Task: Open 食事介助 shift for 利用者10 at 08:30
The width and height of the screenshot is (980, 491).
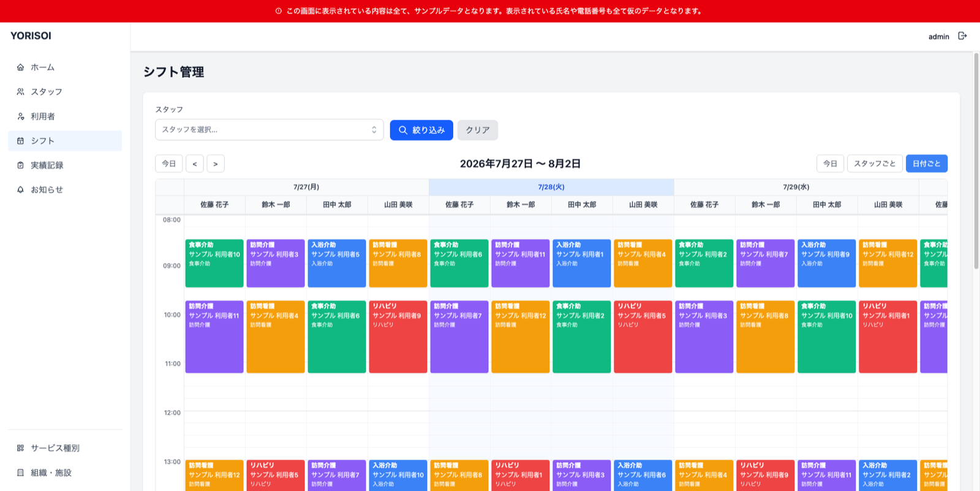Action: [214, 264]
